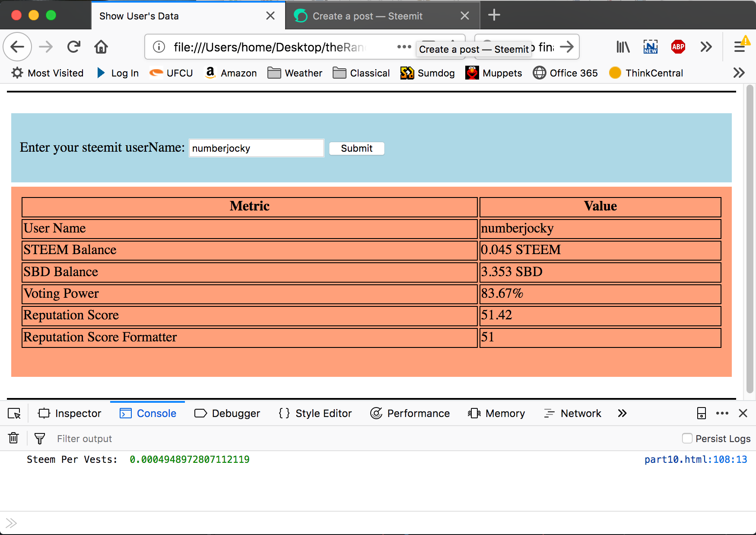Switch to the Console devtools tab
Image resolution: width=756 pixels, height=535 pixels.
point(148,414)
